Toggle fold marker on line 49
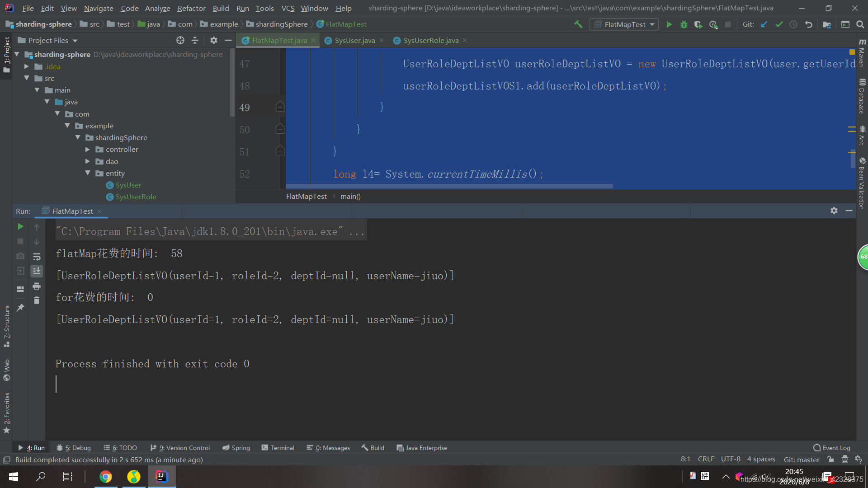Screen dimensions: 868x488 click(280, 107)
